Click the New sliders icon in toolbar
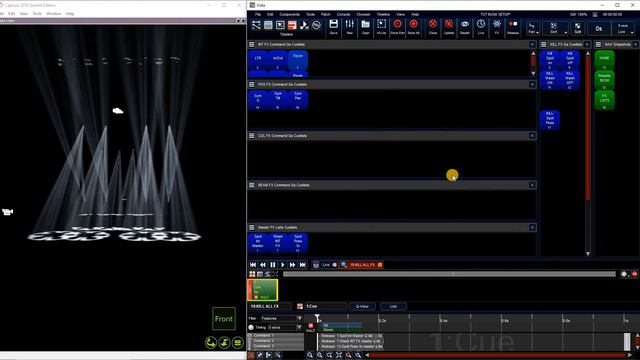 tap(349, 27)
